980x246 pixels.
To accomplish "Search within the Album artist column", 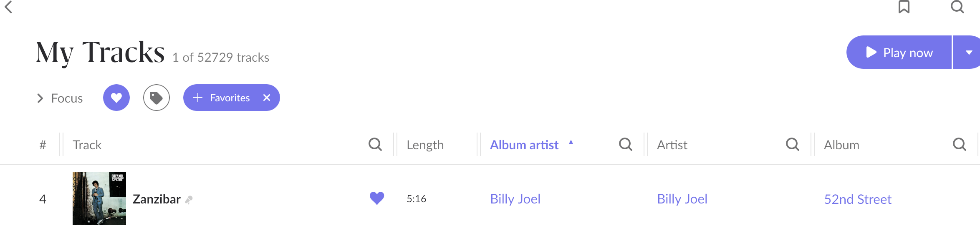I will (625, 145).
